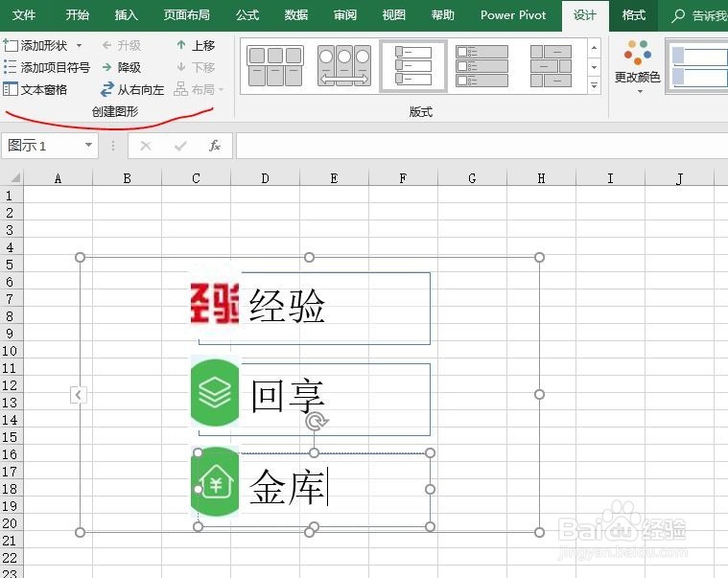Click the 降级 (Demote) button

[x=121, y=67]
